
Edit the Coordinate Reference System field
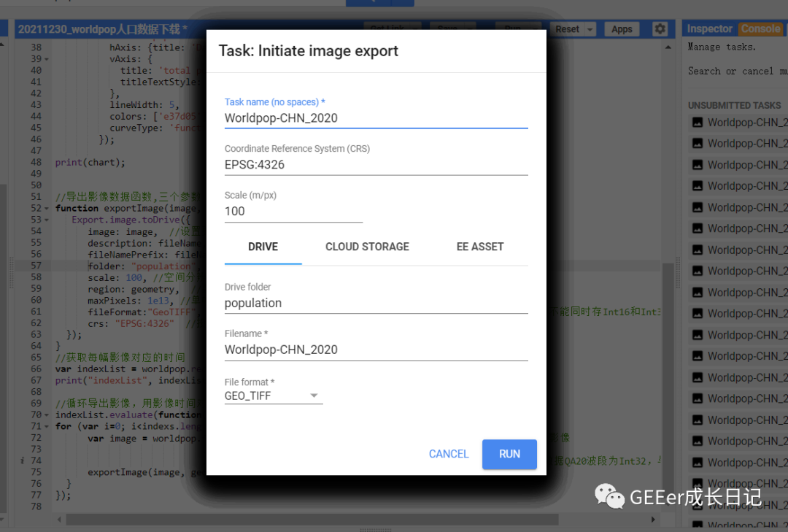(x=376, y=165)
